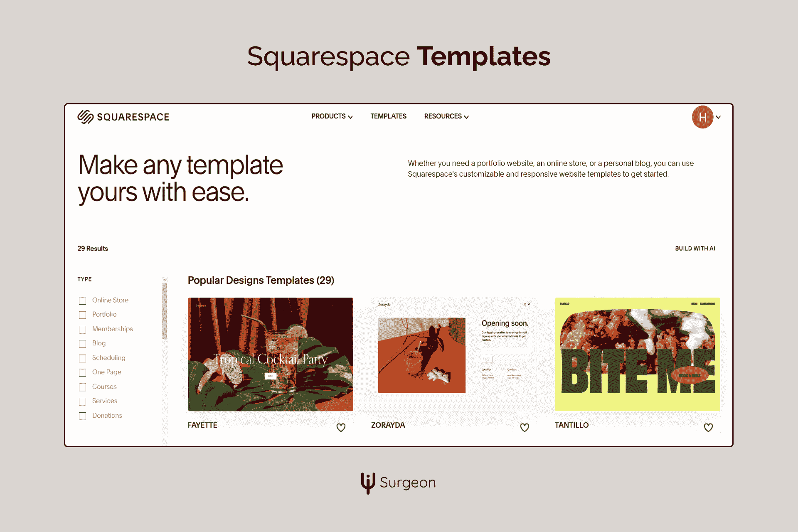Image resolution: width=798 pixels, height=532 pixels.
Task: Select the Blog type checkbox
Action: tap(83, 343)
